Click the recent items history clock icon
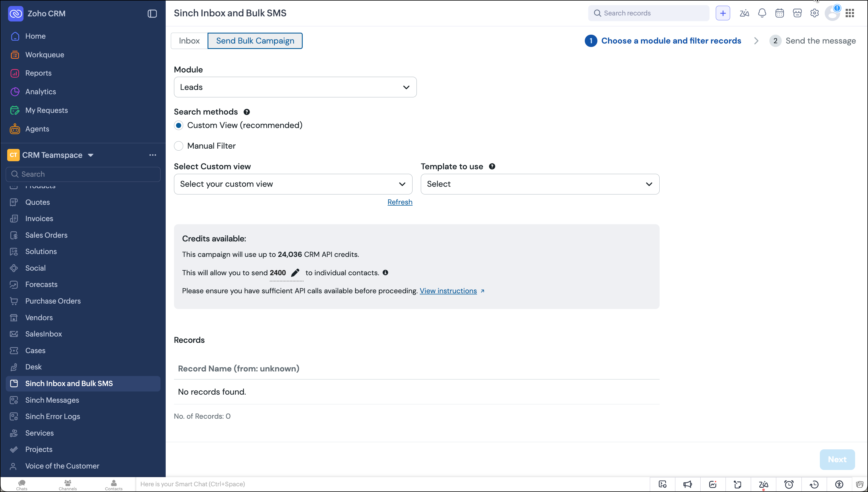This screenshot has width=868, height=492. 814,484
